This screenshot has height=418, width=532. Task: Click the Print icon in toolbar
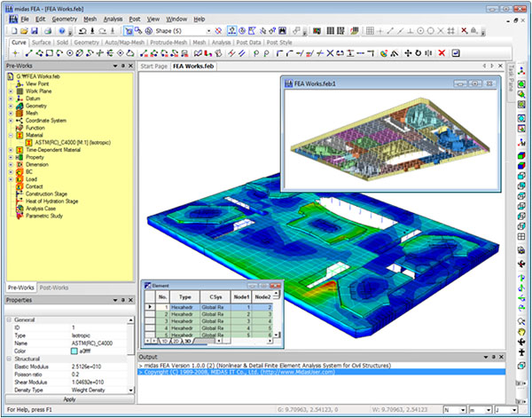coord(48,31)
